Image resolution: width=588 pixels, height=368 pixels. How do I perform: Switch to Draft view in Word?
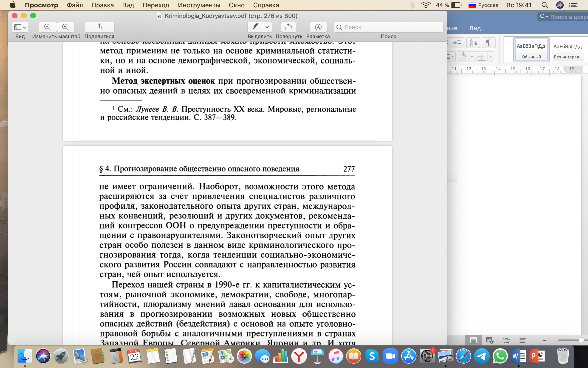[523, 340]
